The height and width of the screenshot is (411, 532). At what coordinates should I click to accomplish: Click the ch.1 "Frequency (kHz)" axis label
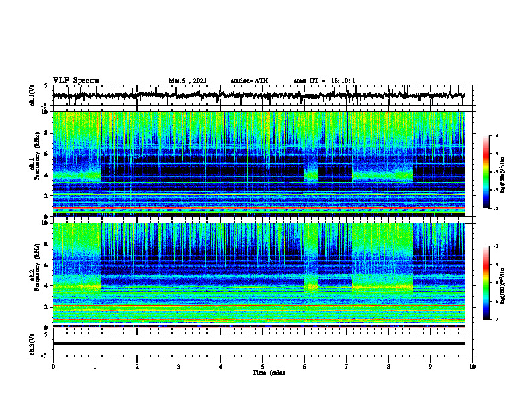pyautogui.click(x=37, y=156)
